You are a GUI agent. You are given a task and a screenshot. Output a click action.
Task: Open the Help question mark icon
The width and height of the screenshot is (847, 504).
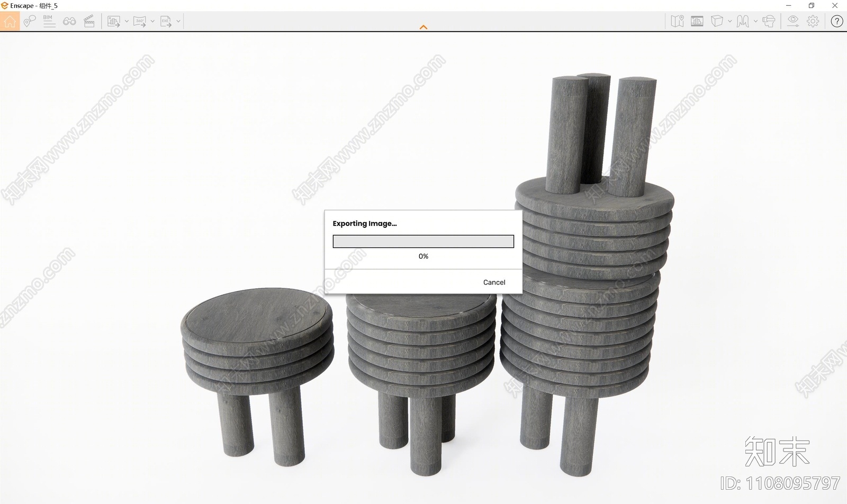coord(837,21)
